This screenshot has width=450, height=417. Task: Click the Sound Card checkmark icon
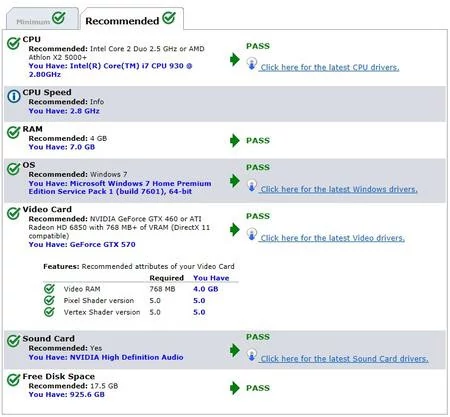tap(14, 341)
